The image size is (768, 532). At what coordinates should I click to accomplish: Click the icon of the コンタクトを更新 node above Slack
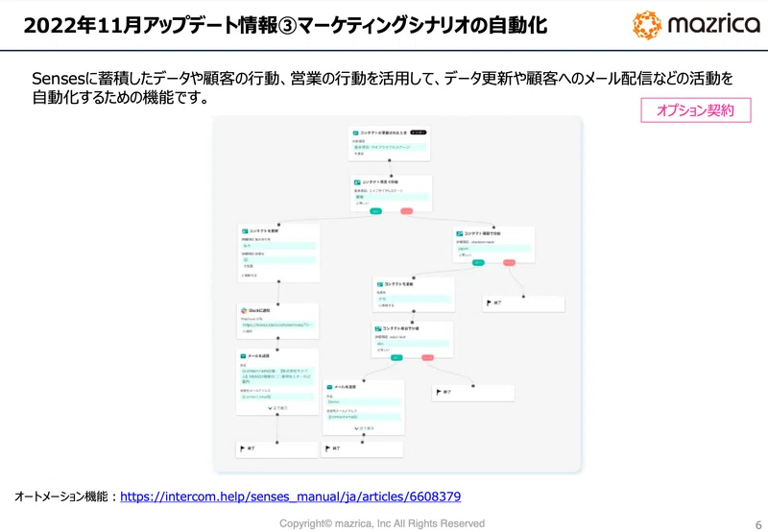[x=245, y=230]
